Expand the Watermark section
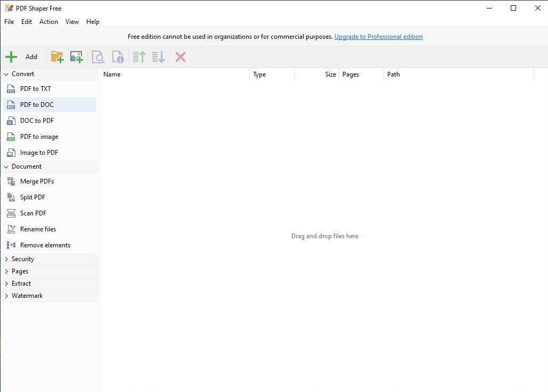548x392 pixels. [x=6, y=296]
